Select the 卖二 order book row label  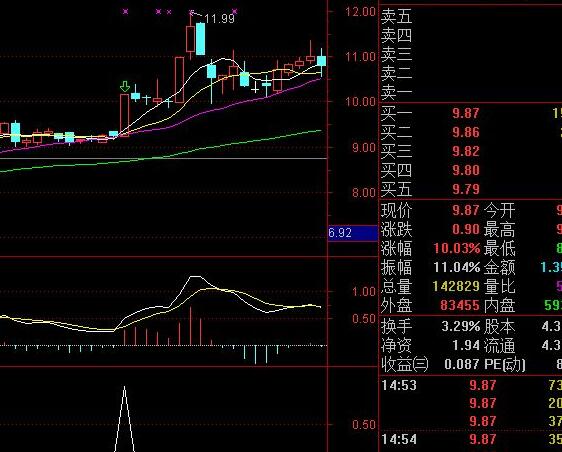click(396, 74)
